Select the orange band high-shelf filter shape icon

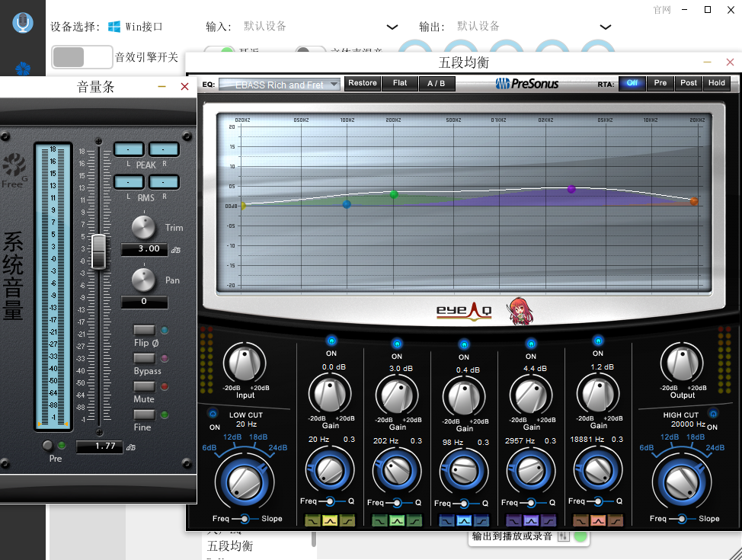point(615,521)
